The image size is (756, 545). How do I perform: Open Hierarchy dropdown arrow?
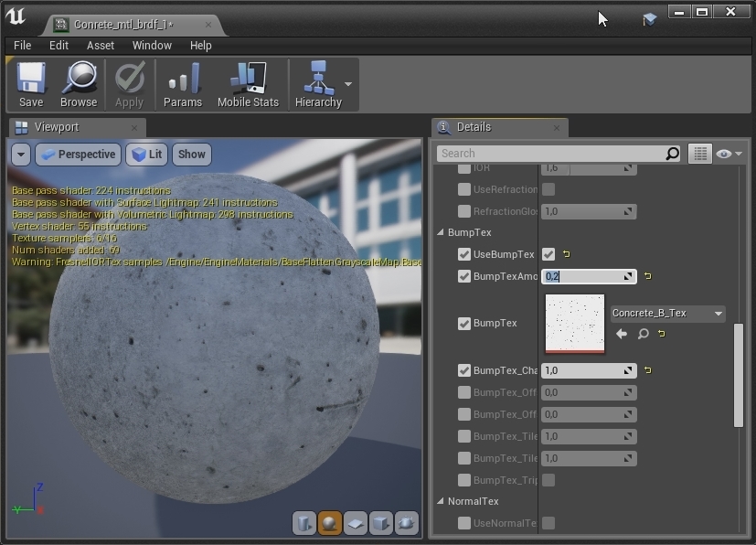coord(348,84)
